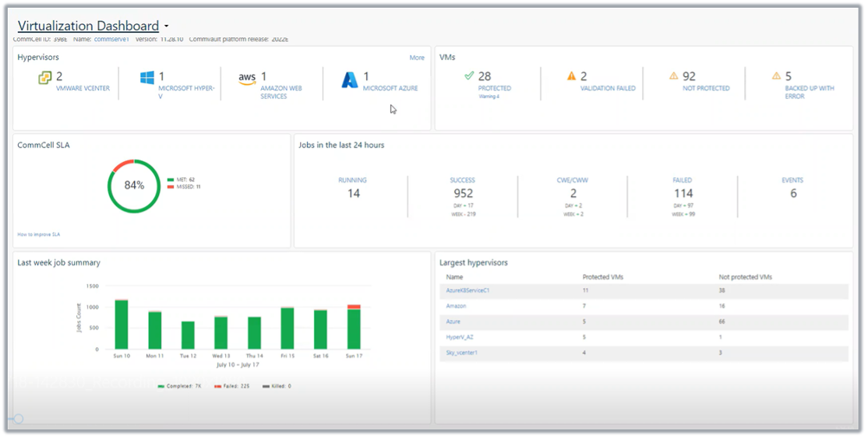Click the Success jobs count 952

[463, 193]
